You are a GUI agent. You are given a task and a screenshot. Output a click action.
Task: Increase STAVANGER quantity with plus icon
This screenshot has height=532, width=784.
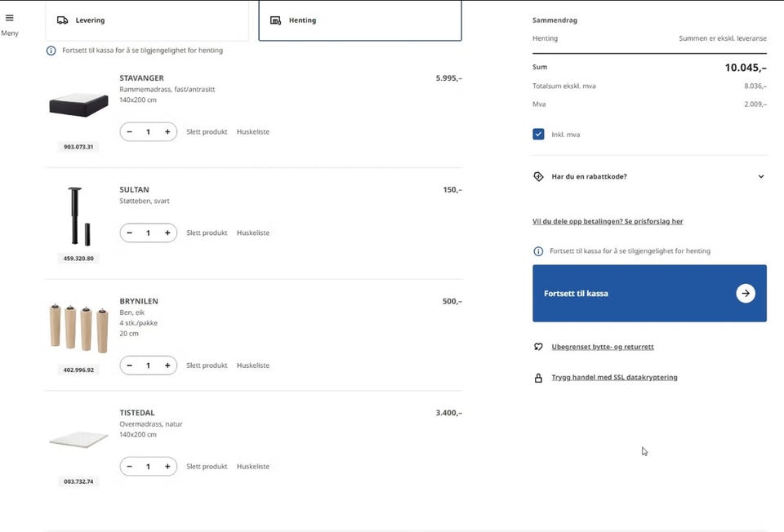pos(167,132)
